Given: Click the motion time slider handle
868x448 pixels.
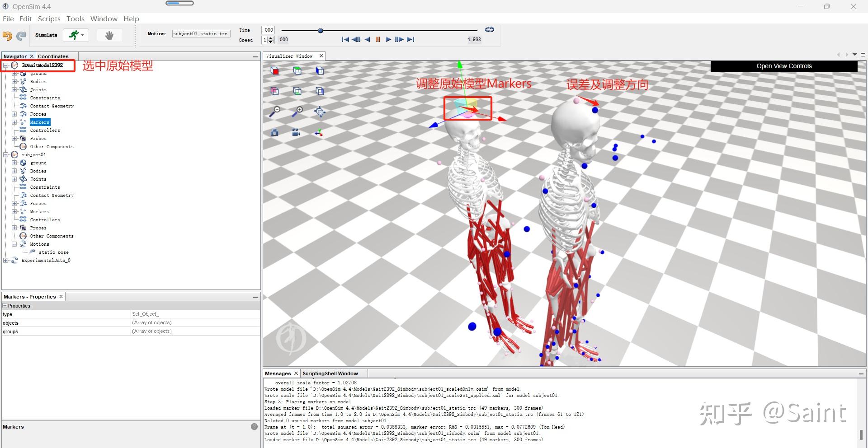Looking at the screenshot, I should coord(321,31).
